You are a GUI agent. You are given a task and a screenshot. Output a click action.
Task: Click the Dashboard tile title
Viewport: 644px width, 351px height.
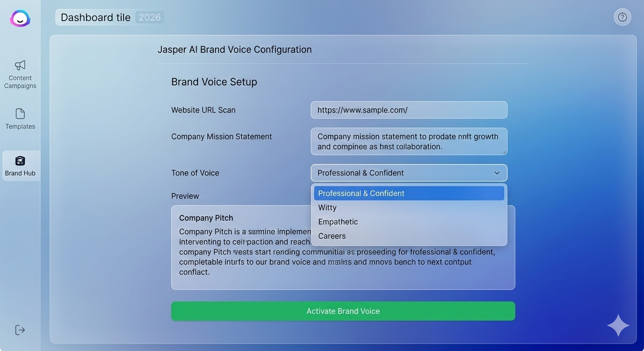click(x=96, y=17)
